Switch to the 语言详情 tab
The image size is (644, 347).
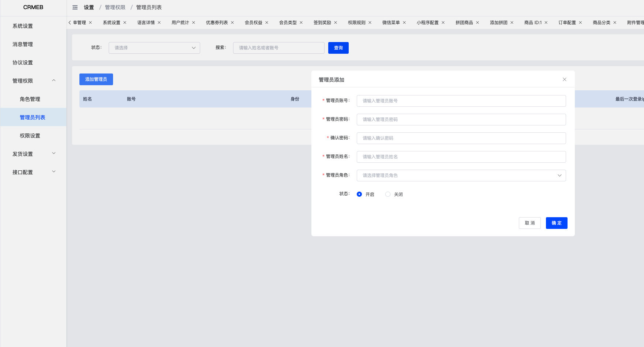[146, 23]
